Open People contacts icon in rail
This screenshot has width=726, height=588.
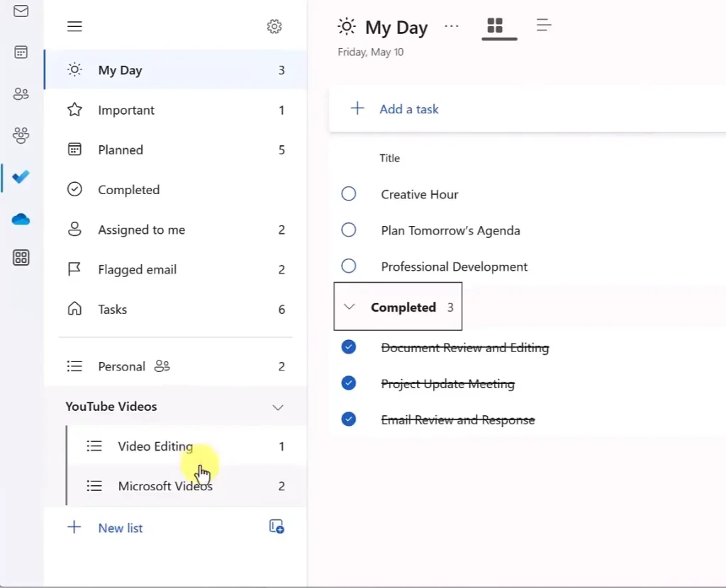point(21,94)
